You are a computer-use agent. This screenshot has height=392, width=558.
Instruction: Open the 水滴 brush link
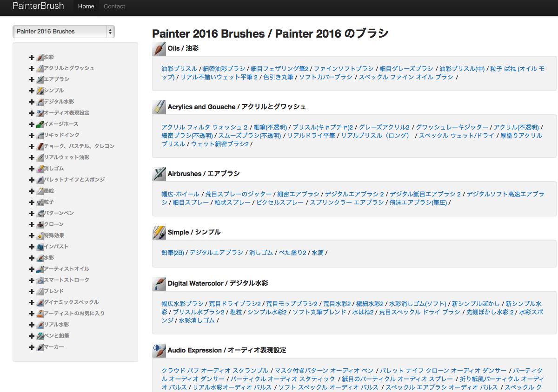(x=318, y=253)
